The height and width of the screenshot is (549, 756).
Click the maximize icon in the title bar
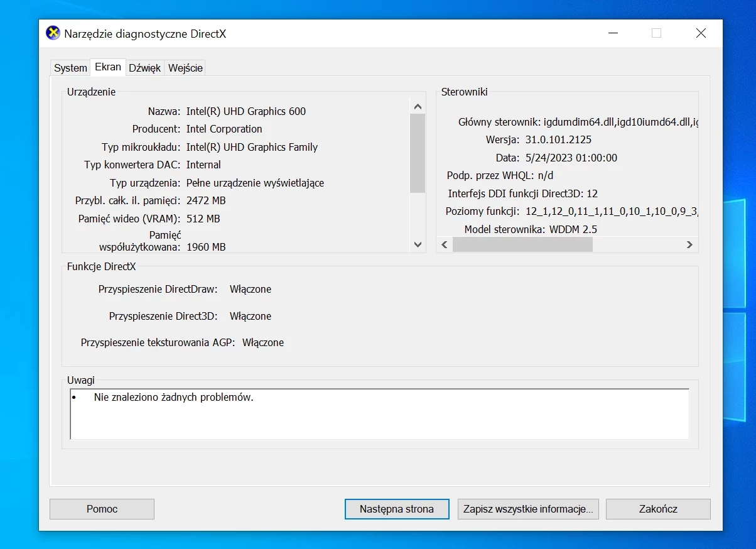[x=656, y=33]
